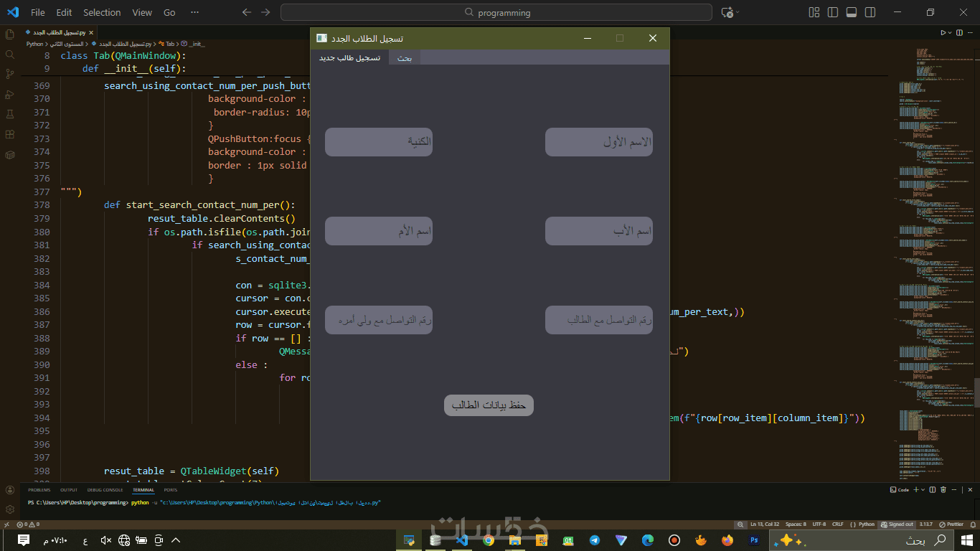Open the Selection menu
Screen dimensions: 980x551
point(102,12)
